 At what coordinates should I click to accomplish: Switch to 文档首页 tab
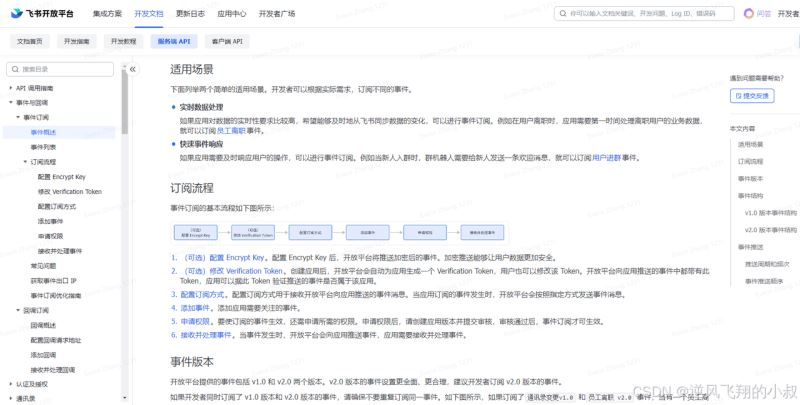[x=30, y=41]
